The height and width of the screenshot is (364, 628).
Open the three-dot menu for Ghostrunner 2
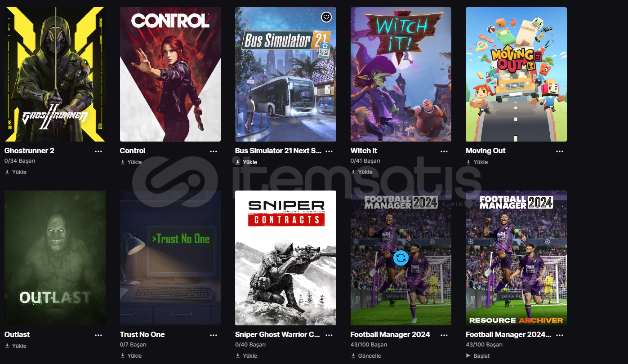coord(98,151)
